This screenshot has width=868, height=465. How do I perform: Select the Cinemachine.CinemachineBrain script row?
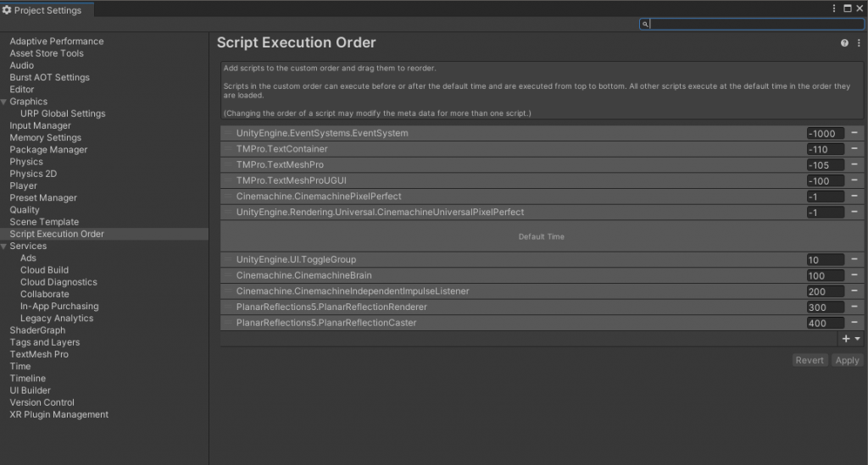click(542, 274)
